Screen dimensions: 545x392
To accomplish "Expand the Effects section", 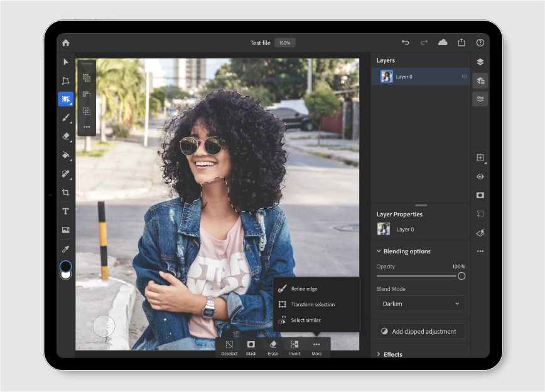I will click(379, 354).
